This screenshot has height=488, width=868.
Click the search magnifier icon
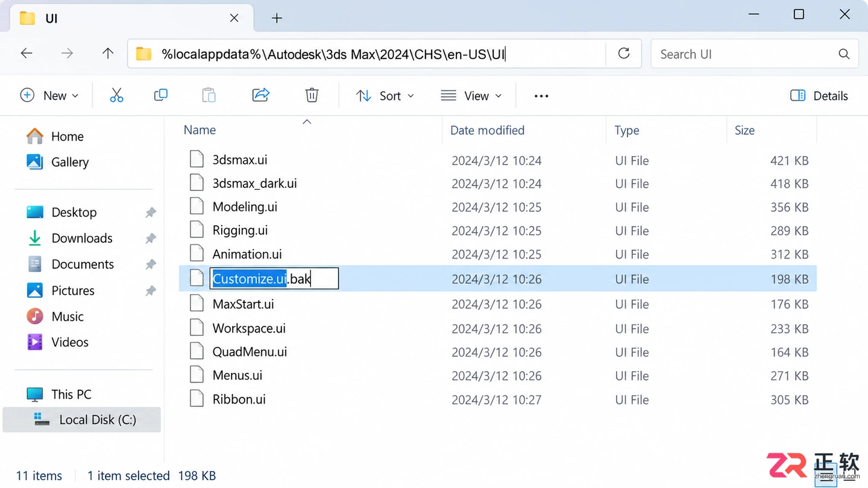click(844, 54)
